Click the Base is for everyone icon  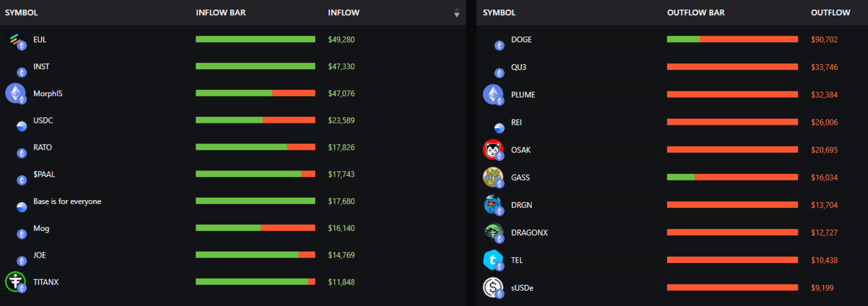(21, 207)
